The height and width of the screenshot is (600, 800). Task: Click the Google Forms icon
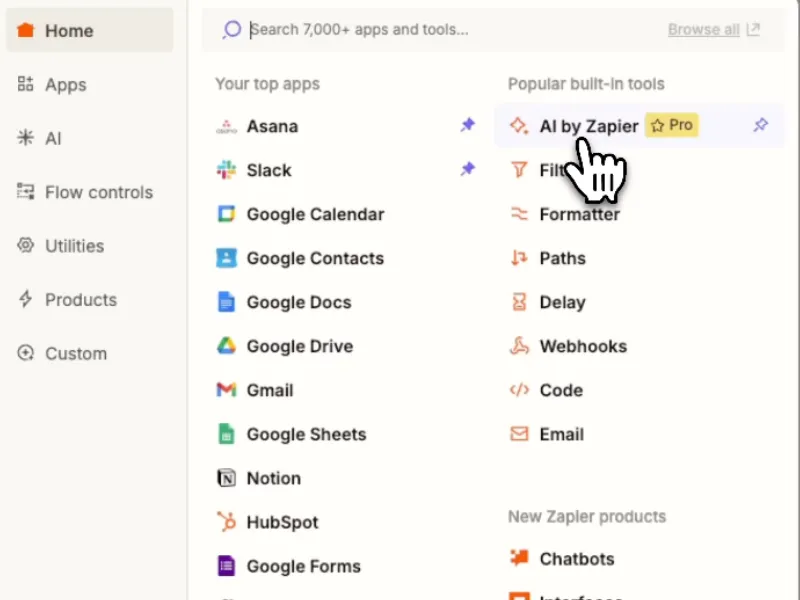[x=227, y=566]
